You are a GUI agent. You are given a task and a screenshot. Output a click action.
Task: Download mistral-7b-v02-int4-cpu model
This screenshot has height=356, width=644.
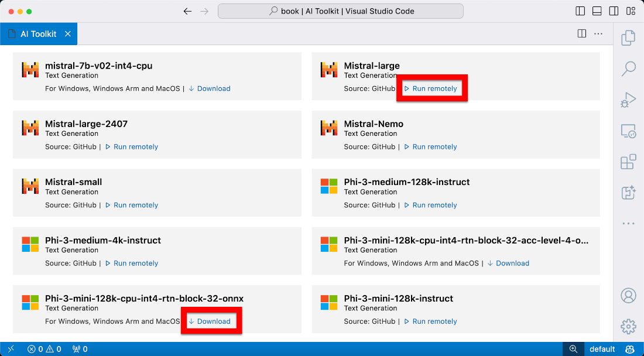click(210, 88)
